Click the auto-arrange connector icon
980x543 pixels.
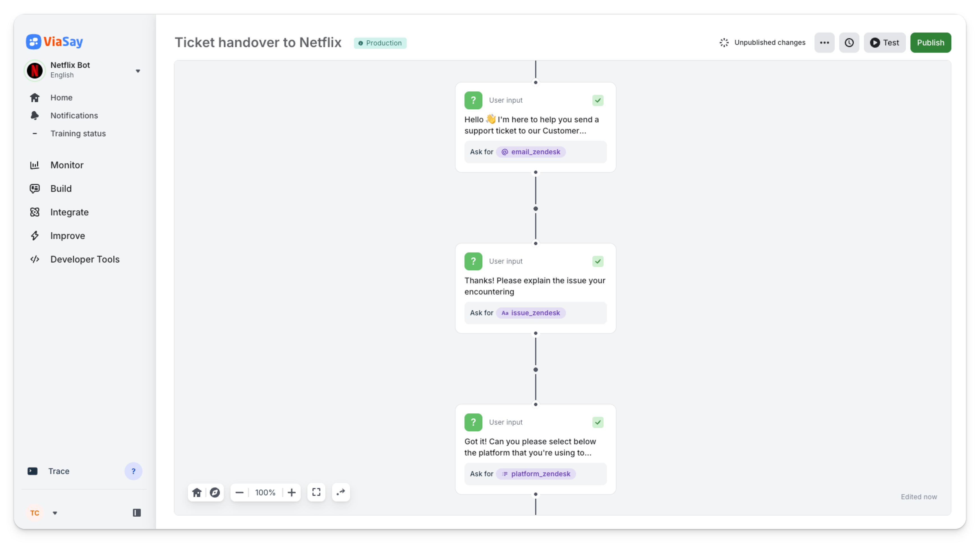[341, 492]
